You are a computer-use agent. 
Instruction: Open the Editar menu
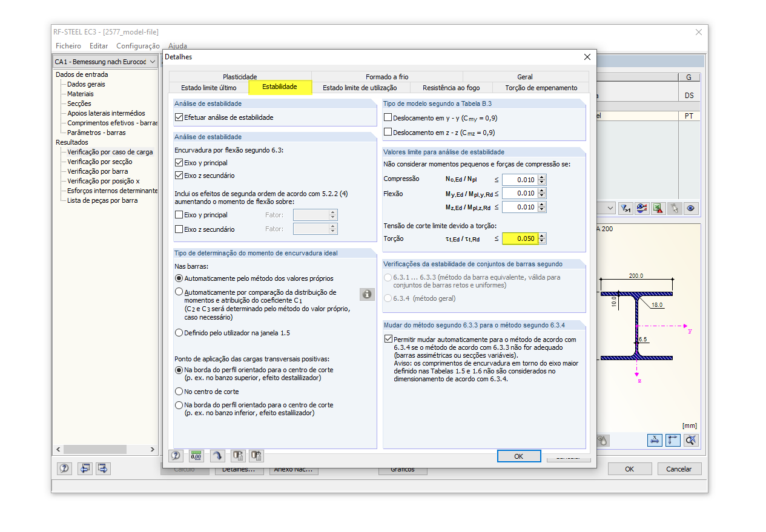tap(99, 46)
